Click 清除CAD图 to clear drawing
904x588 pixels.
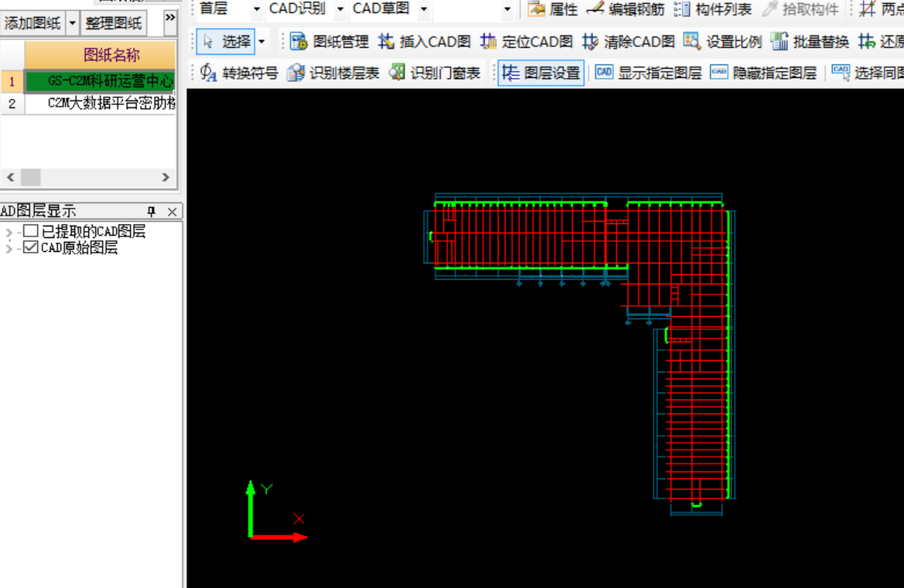click(629, 42)
